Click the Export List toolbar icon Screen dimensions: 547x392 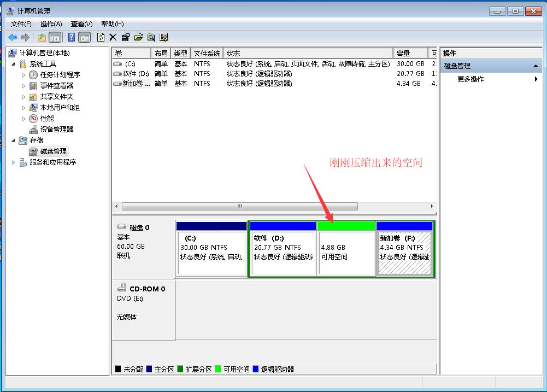pyautogui.click(x=139, y=37)
